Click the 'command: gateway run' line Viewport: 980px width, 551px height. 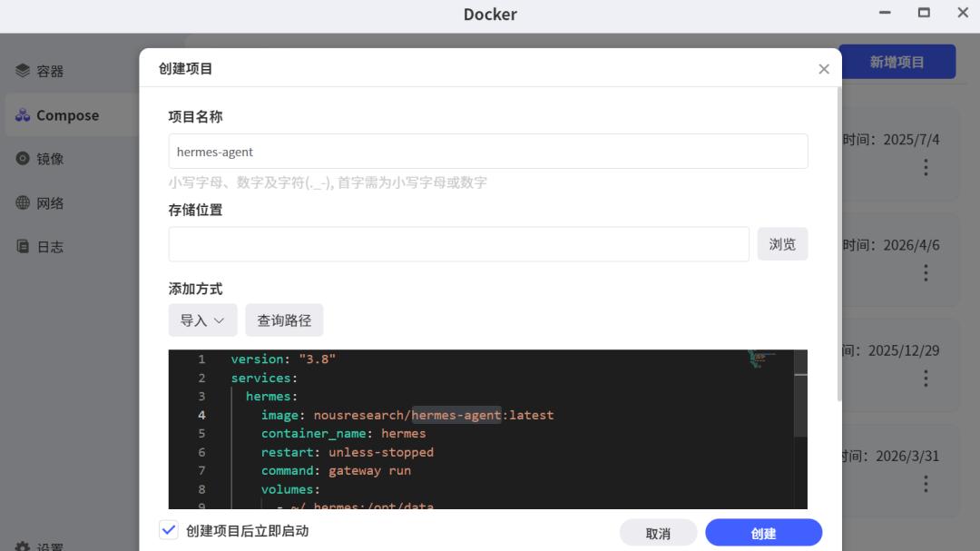point(336,470)
